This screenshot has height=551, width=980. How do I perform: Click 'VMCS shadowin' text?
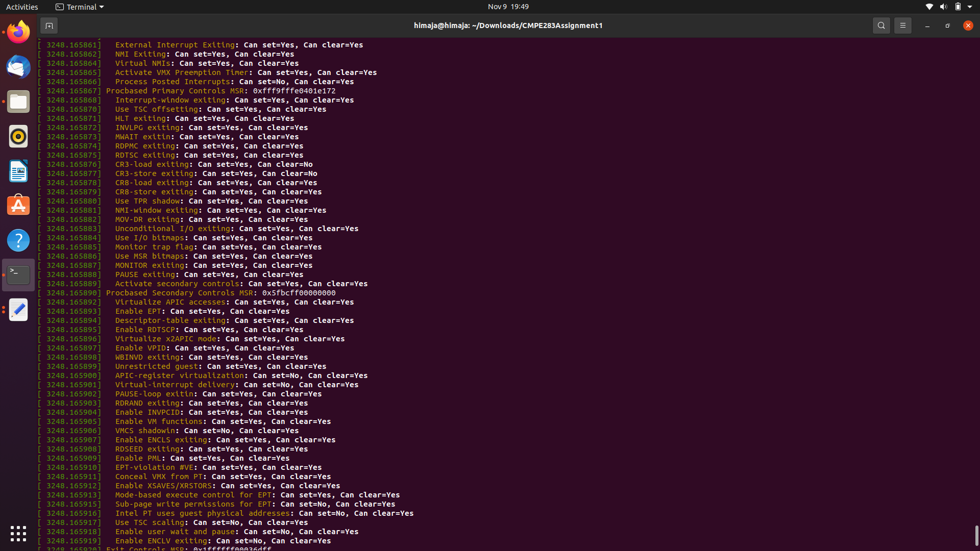point(145,431)
